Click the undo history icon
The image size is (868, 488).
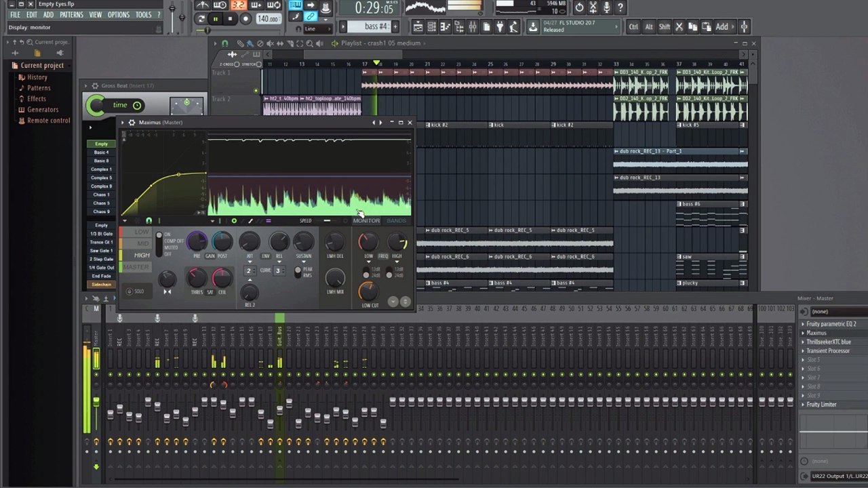click(x=580, y=7)
